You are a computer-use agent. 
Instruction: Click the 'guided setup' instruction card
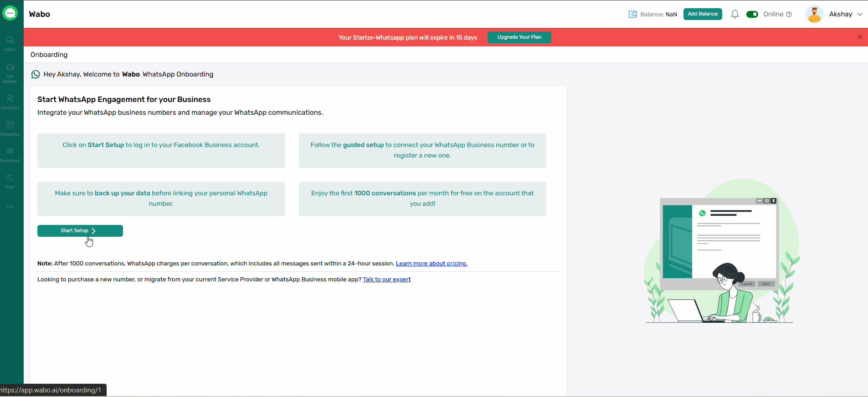point(422,151)
